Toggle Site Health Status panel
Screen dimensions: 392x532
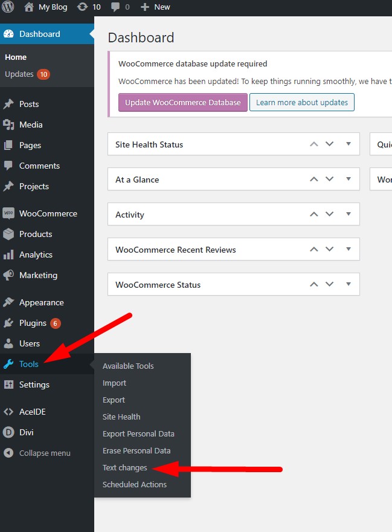(x=349, y=144)
